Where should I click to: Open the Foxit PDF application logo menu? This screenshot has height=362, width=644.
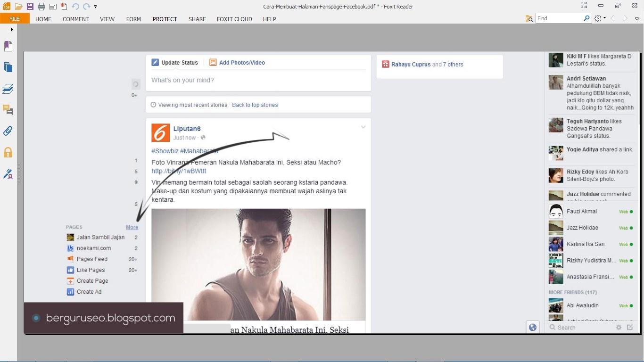[x=7, y=7]
